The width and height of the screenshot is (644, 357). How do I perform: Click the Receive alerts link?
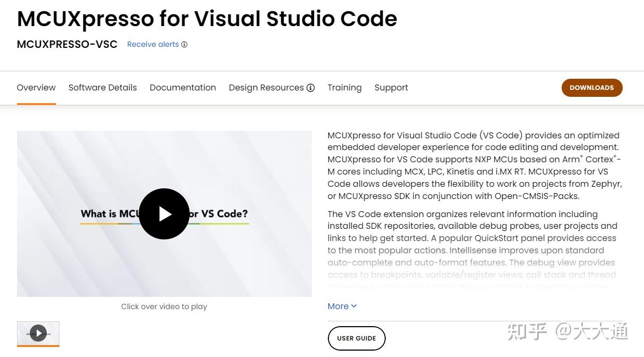coord(153,45)
